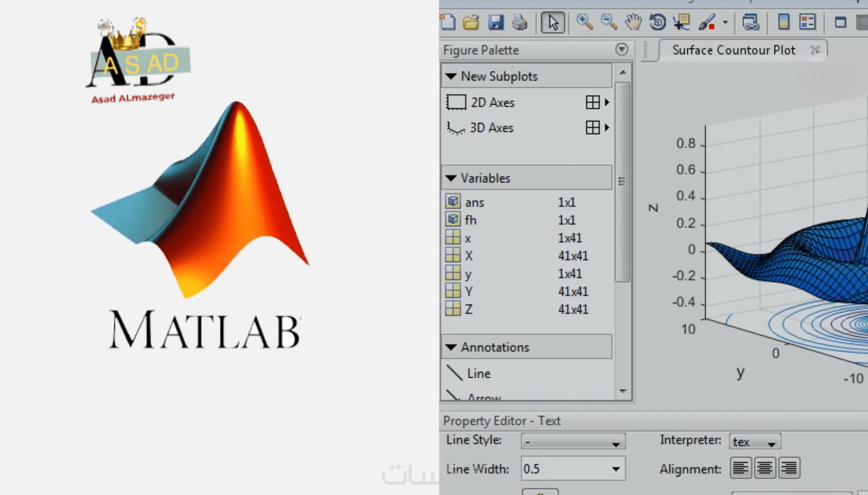
Task: Select the Zoom Out magnifier tool
Action: [609, 22]
